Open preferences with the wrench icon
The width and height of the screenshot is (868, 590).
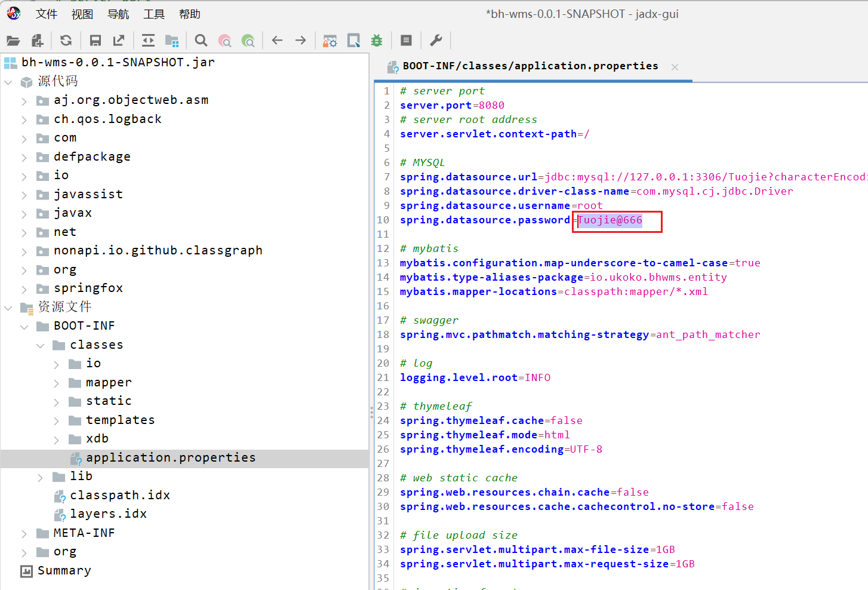click(x=436, y=41)
